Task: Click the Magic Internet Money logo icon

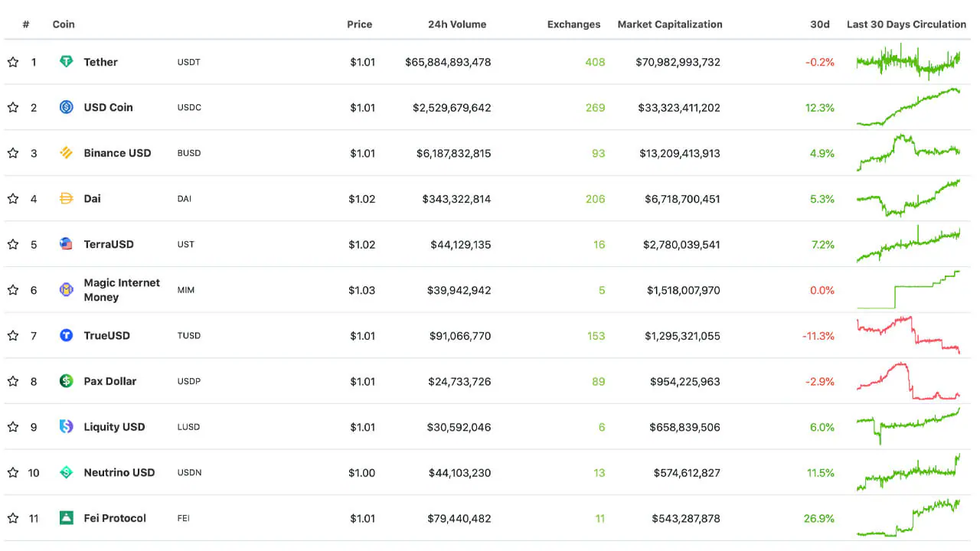Action: (x=67, y=289)
